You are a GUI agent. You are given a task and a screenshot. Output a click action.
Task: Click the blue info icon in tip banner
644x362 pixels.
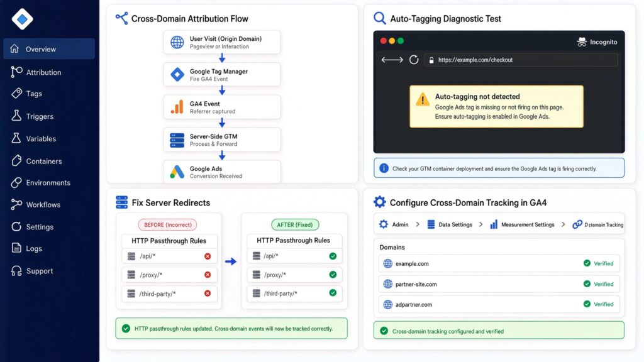click(x=384, y=168)
